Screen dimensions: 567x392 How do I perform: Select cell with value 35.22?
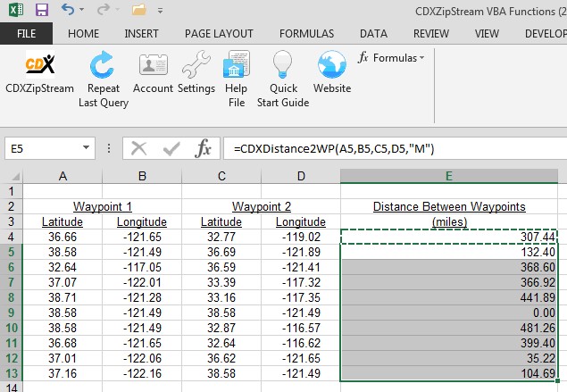pyautogui.click(x=449, y=358)
